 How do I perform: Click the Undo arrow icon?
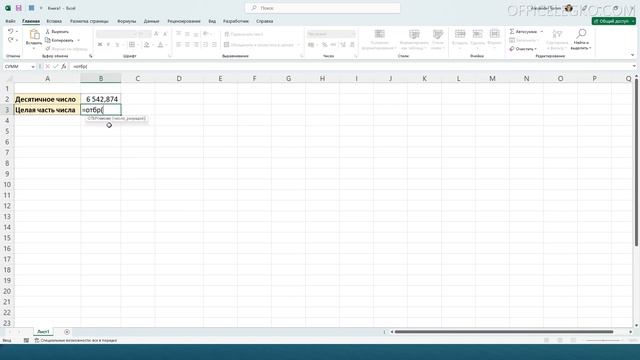(x=11, y=31)
